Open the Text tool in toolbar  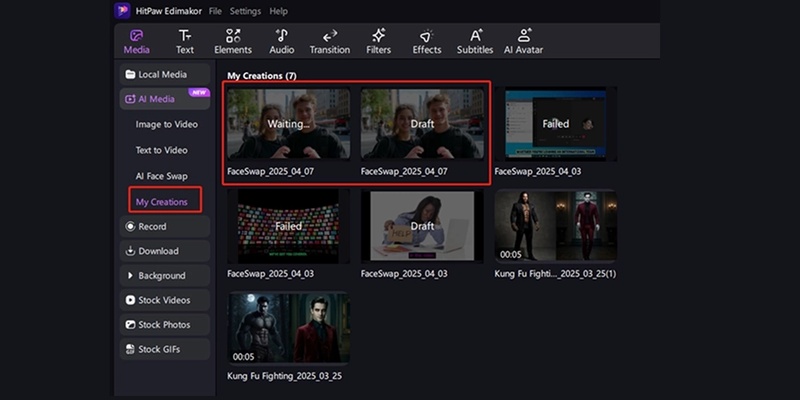point(185,41)
